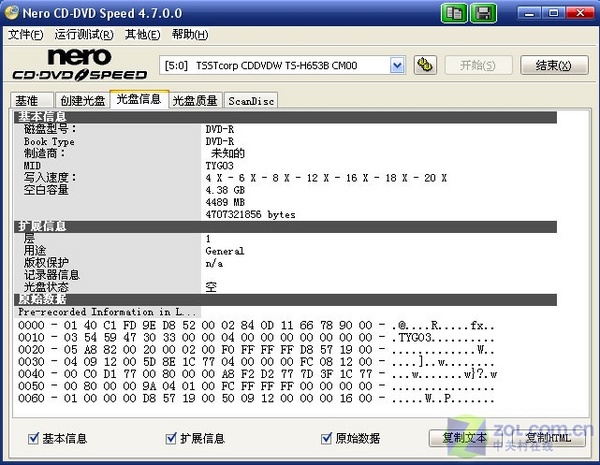600x465 pixels.
Task: Open the 运行测试(R) menu
Action: (x=84, y=35)
